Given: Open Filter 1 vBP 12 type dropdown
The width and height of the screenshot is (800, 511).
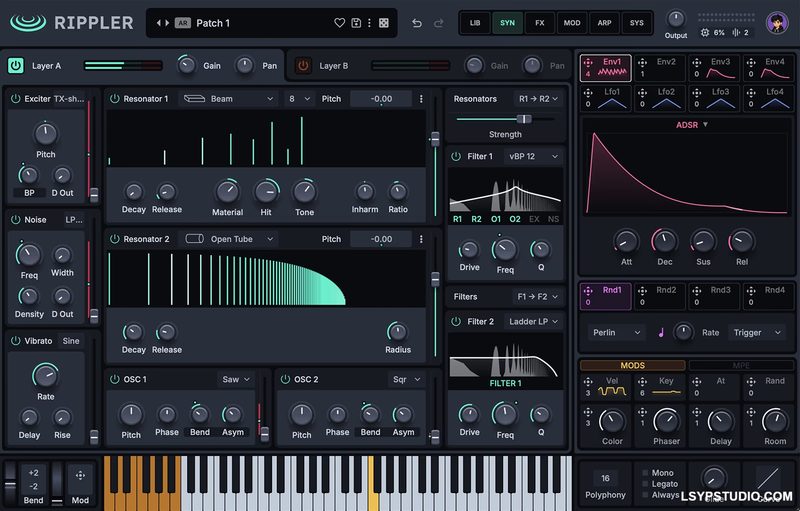Looking at the screenshot, I should click(533, 157).
